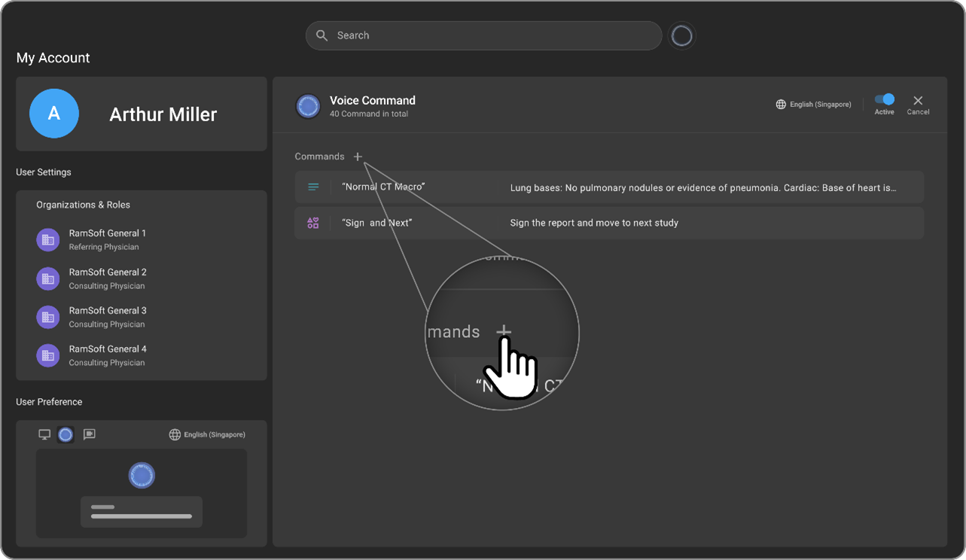Select RamSoft General 2 organization
The width and height of the screenshot is (966, 560).
pyautogui.click(x=107, y=278)
